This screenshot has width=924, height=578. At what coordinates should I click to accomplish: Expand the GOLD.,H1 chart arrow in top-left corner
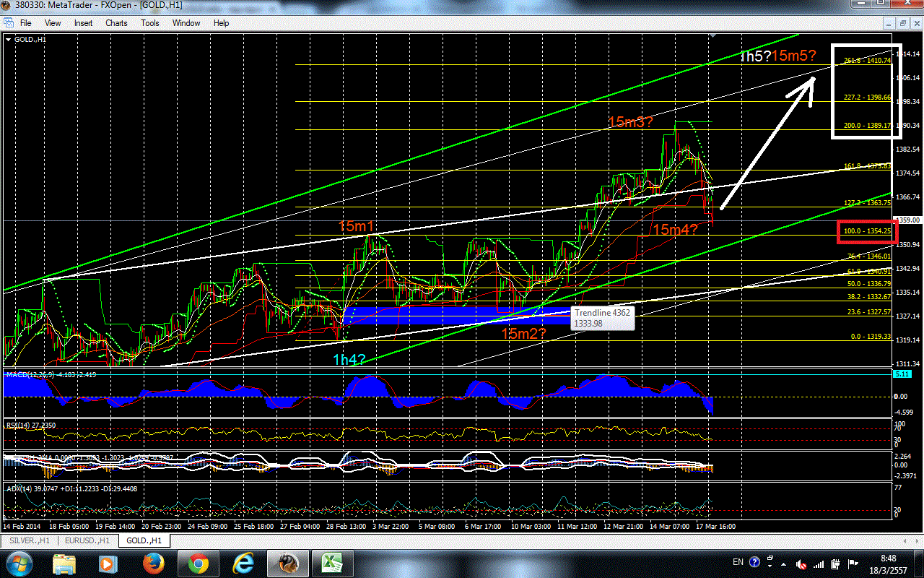pyautogui.click(x=9, y=39)
